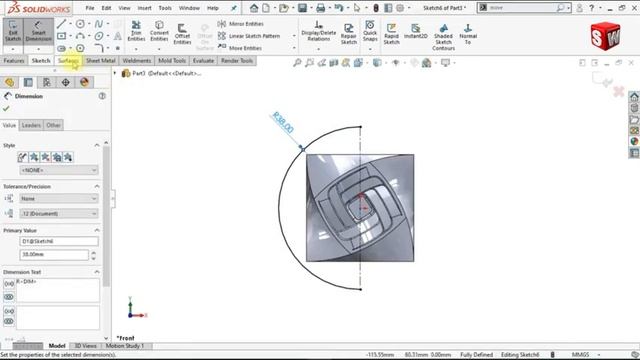Click the Home icon in title bar
Screen dimensions: 640x360
click(254, 8)
